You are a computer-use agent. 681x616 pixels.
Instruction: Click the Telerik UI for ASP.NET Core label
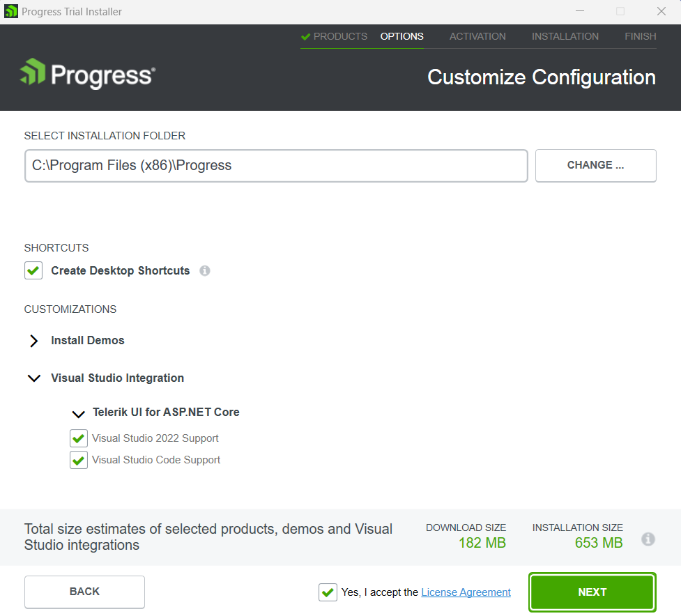[x=166, y=412]
